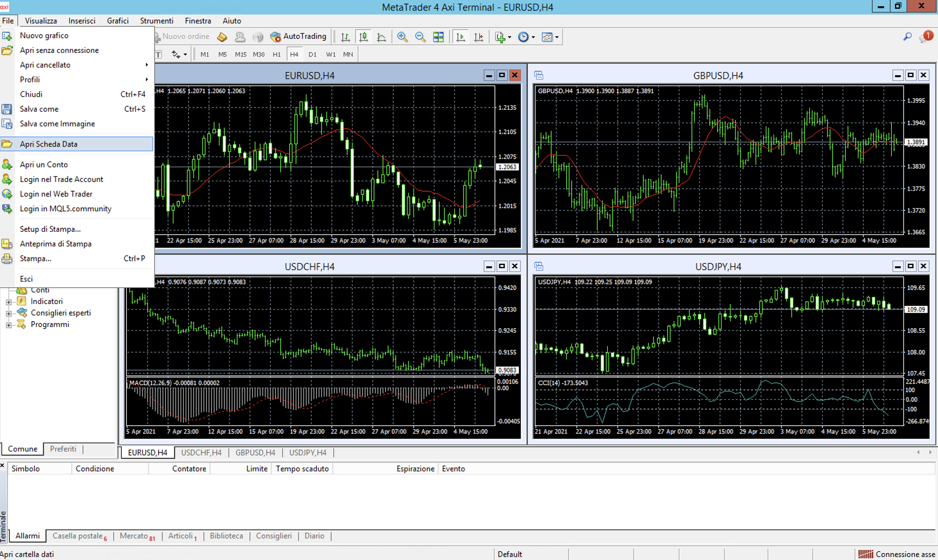The height and width of the screenshot is (560, 938).
Task: Select the D1 timeframe button
Action: tap(312, 54)
